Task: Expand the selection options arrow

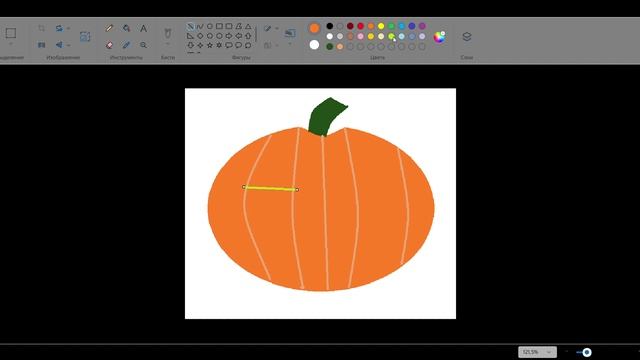Action: 11,44
